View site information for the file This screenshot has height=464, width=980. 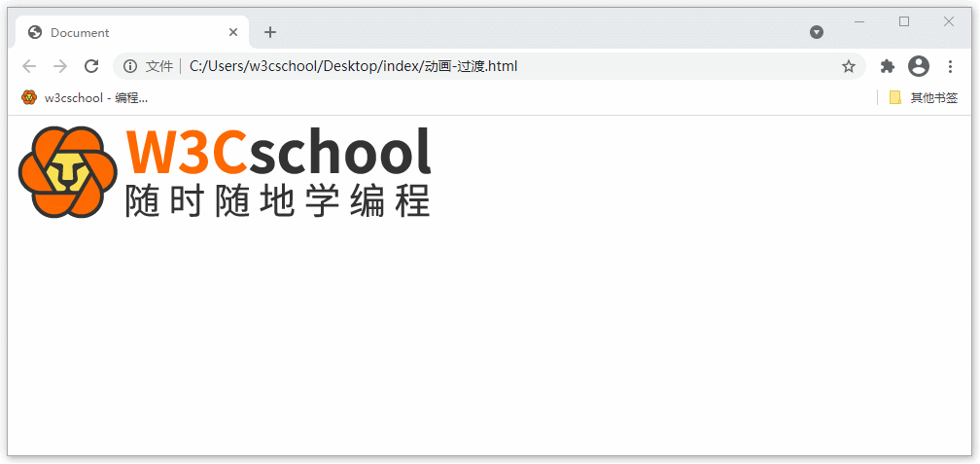pyautogui.click(x=130, y=66)
